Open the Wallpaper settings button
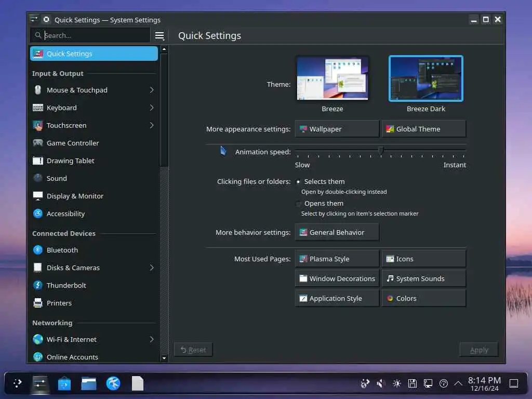Viewport: 532px width, 399px height. (x=337, y=129)
